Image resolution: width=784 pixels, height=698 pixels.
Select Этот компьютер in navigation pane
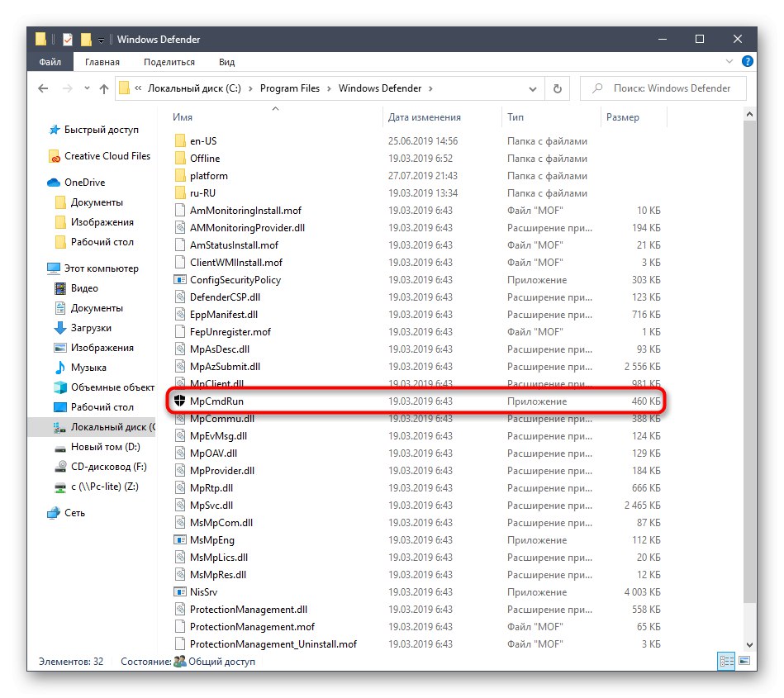point(93,268)
